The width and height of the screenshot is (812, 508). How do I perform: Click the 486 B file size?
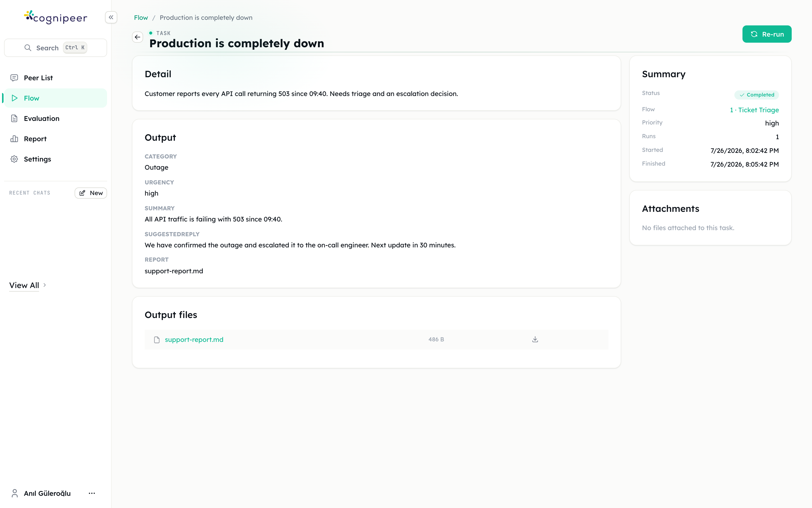[x=436, y=339]
